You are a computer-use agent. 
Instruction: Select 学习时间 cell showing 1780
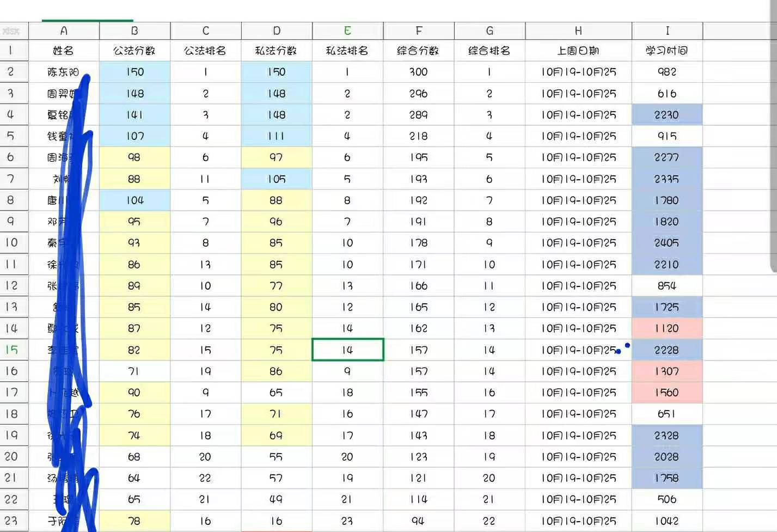tap(667, 200)
